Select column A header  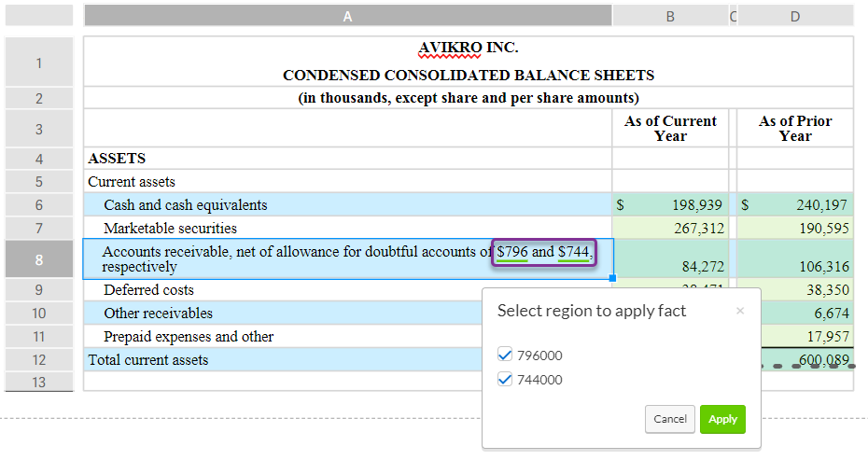point(347,16)
